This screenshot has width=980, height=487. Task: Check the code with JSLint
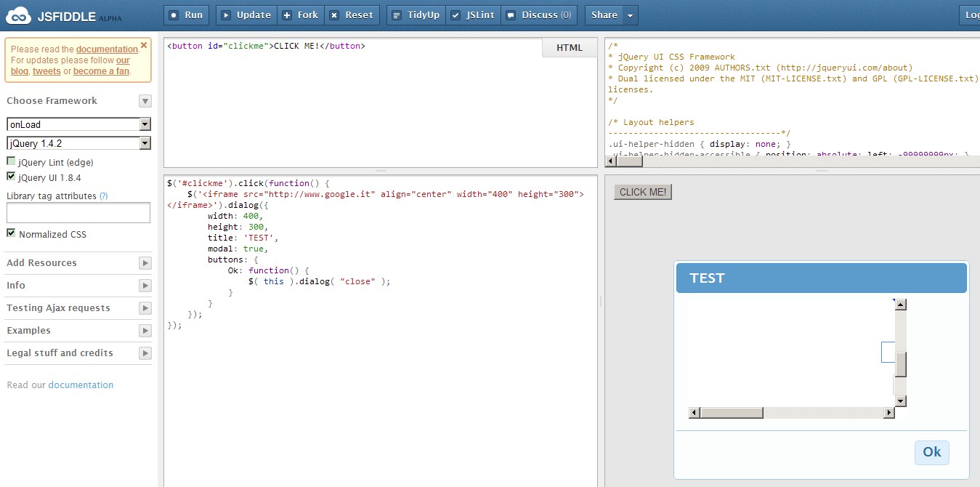coord(473,15)
